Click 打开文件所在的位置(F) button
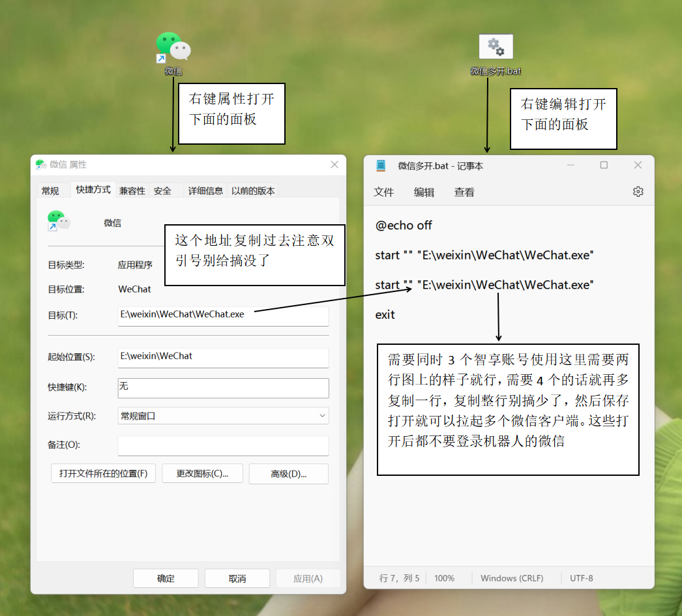The image size is (682, 616). [x=103, y=473]
